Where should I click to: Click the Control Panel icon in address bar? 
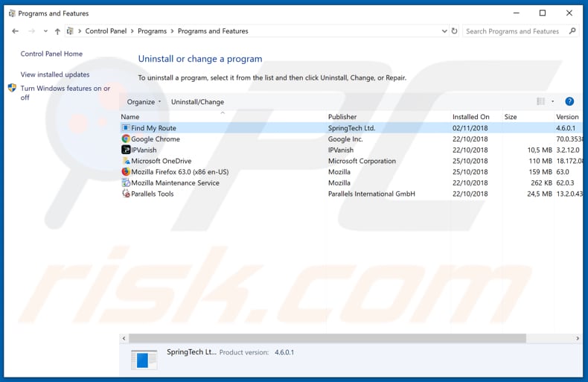[70, 31]
